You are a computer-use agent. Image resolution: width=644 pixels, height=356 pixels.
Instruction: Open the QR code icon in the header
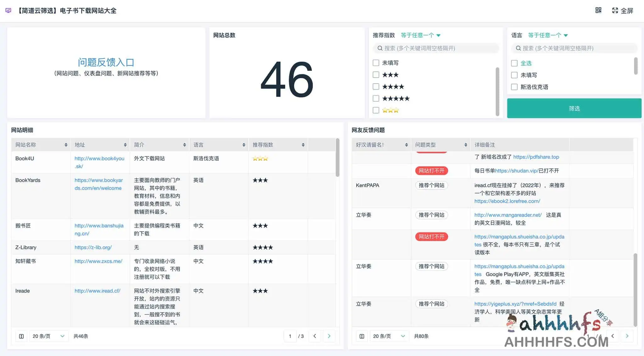click(598, 10)
